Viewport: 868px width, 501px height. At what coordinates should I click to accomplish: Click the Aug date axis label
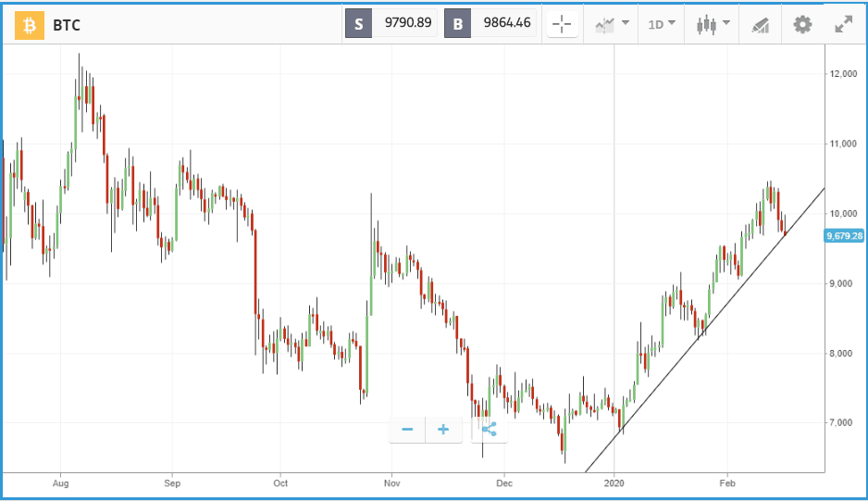pyautogui.click(x=61, y=483)
